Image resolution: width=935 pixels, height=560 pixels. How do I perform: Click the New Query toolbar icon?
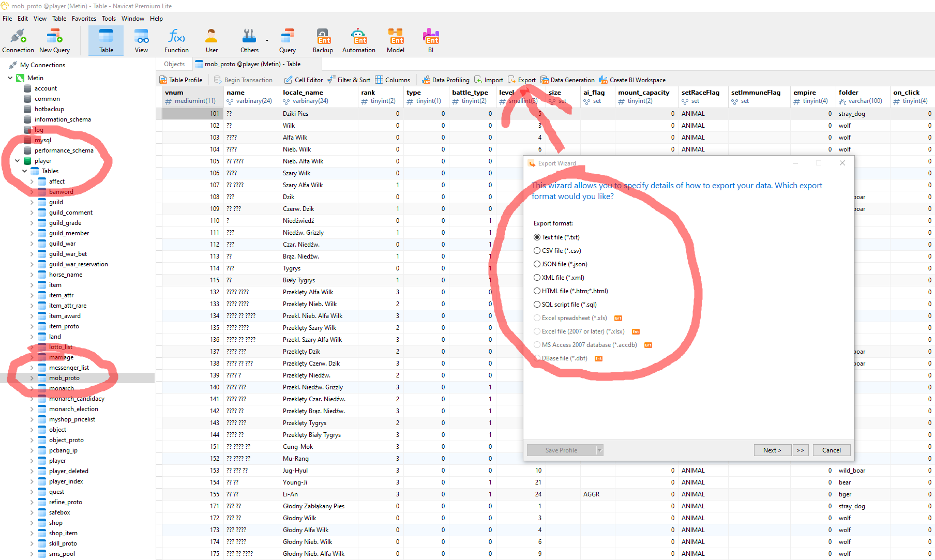tap(54, 41)
